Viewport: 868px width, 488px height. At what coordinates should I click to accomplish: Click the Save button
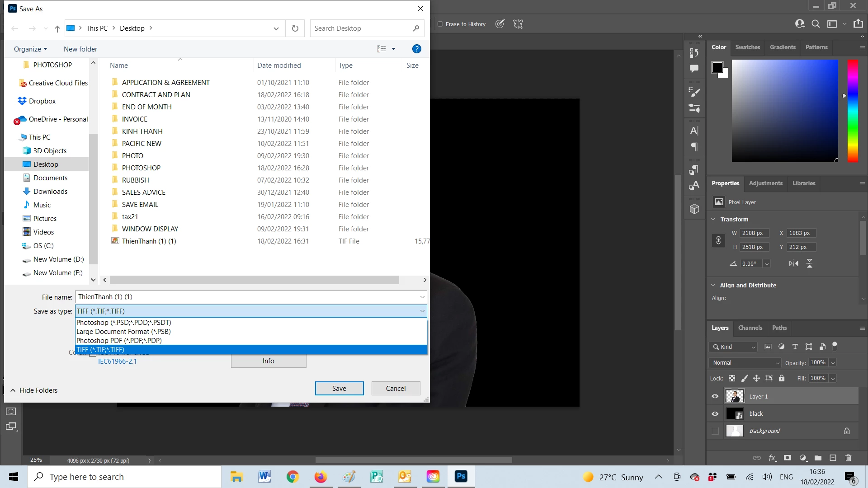[x=339, y=389]
